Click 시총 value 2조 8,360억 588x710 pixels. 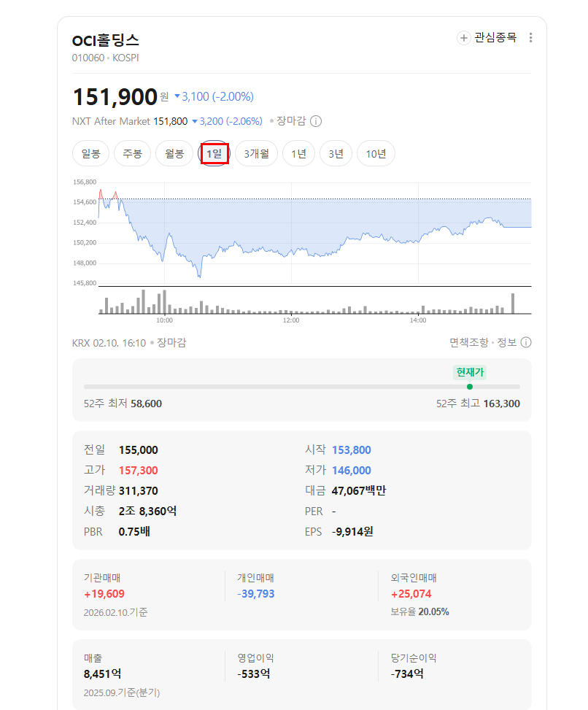tap(147, 512)
